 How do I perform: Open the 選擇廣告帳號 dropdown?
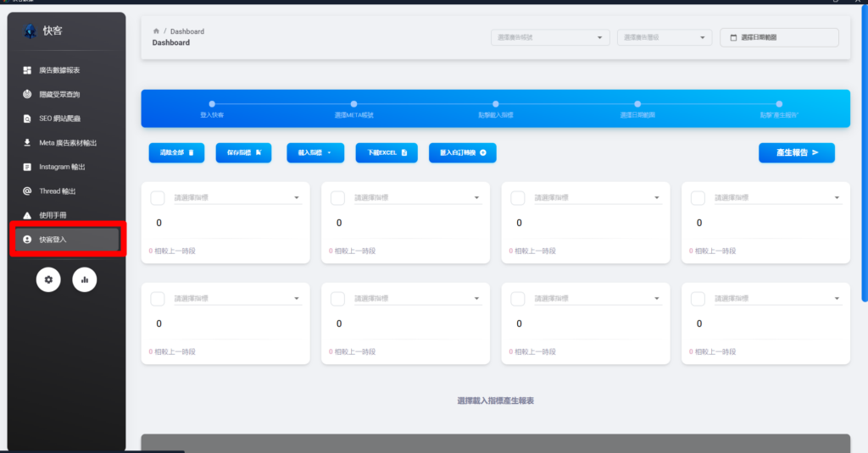[550, 37]
